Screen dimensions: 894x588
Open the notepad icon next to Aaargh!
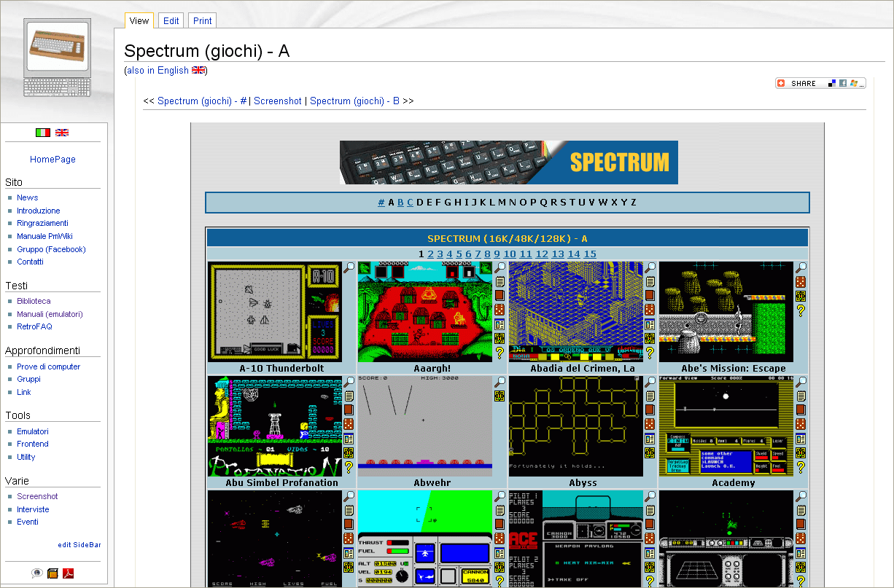500,281
